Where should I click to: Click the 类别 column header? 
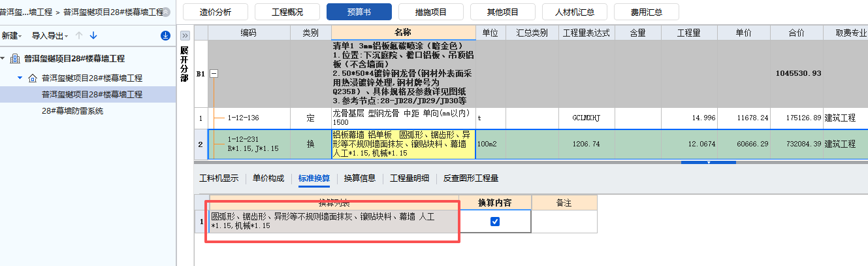pyautogui.click(x=310, y=33)
